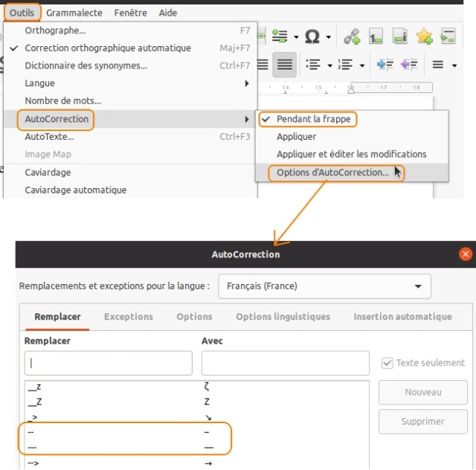The height and width of the screenshot is (470, 476).
Task: Select the uppercase "__Z" replacement row
Action: click(196, 402)
